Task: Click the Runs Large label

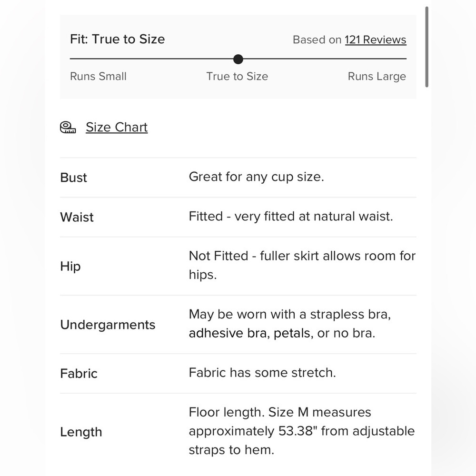Action: (x=377, y=76)
